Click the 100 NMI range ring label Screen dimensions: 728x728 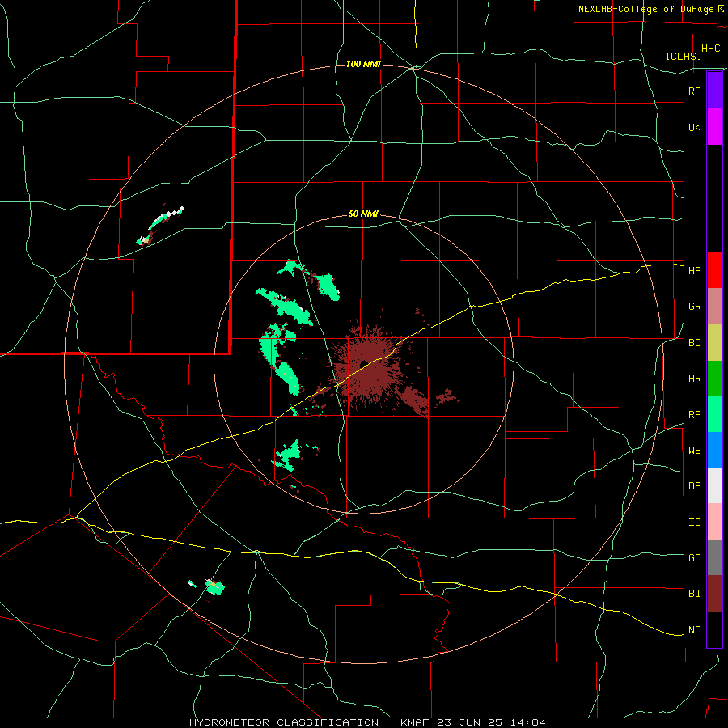363,64
